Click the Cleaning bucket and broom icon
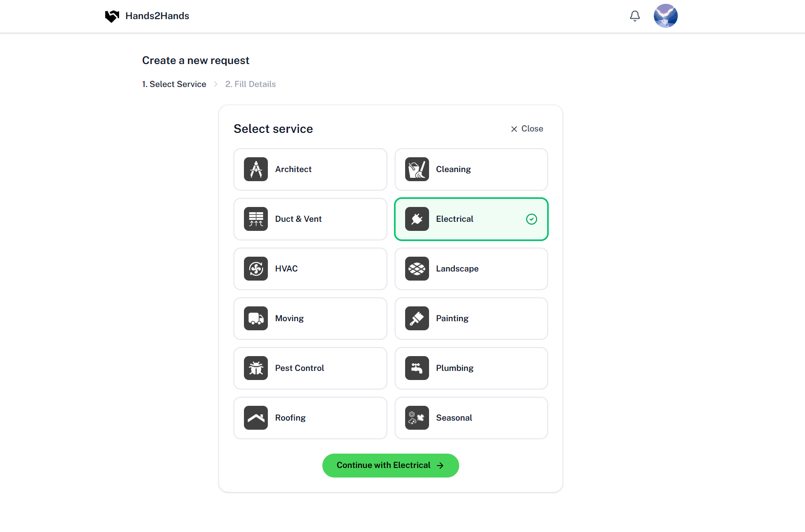 click(x=417, y=169)
